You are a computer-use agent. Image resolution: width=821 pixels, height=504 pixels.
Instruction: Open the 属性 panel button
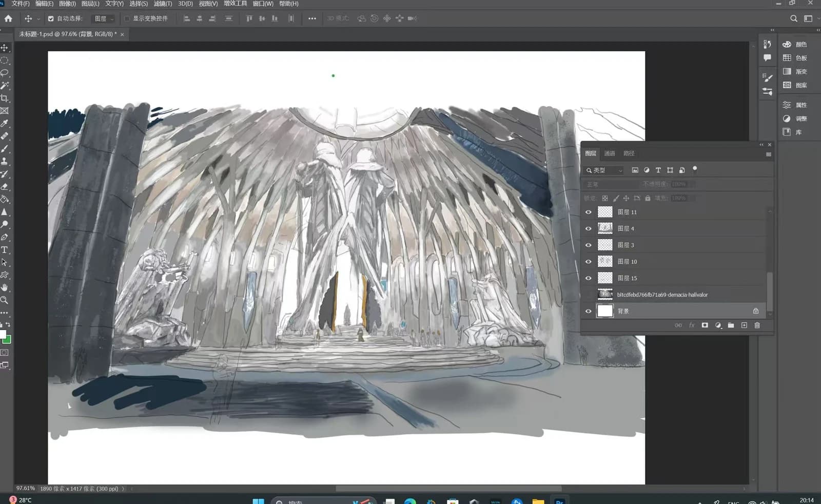(x=795, y=105)
